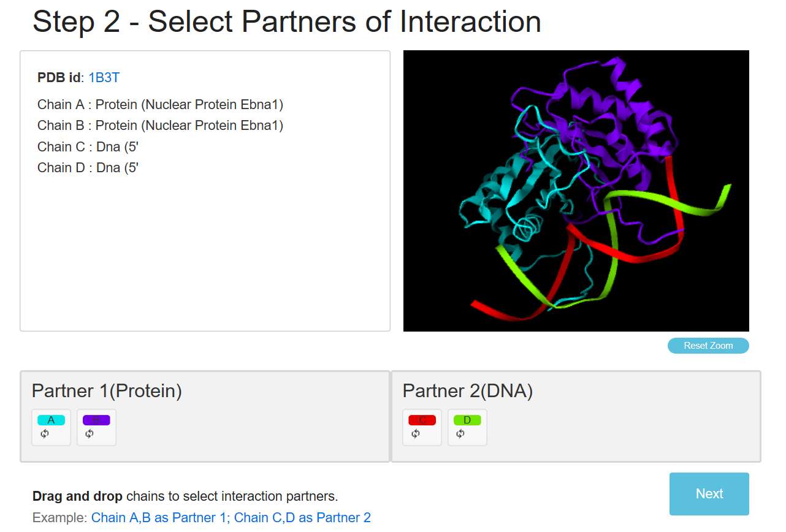Apply example 'Chain A,B as Partner 1'

(158, 518)
